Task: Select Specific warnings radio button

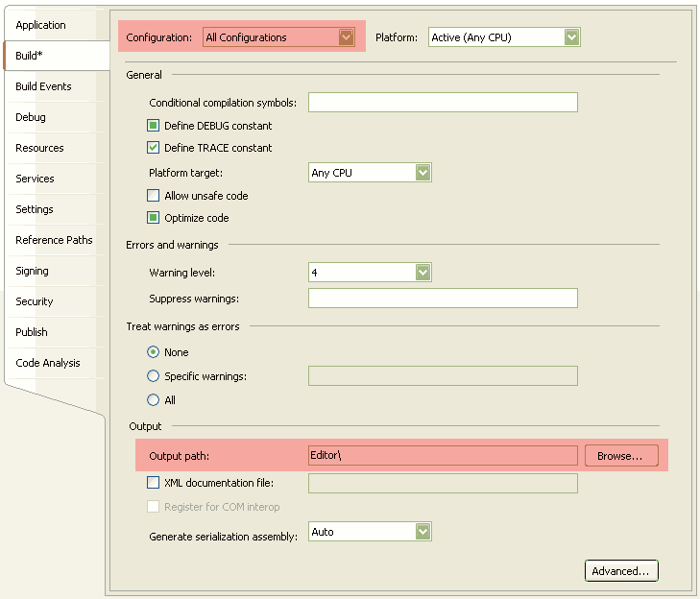Action: [x=153, y=376]
